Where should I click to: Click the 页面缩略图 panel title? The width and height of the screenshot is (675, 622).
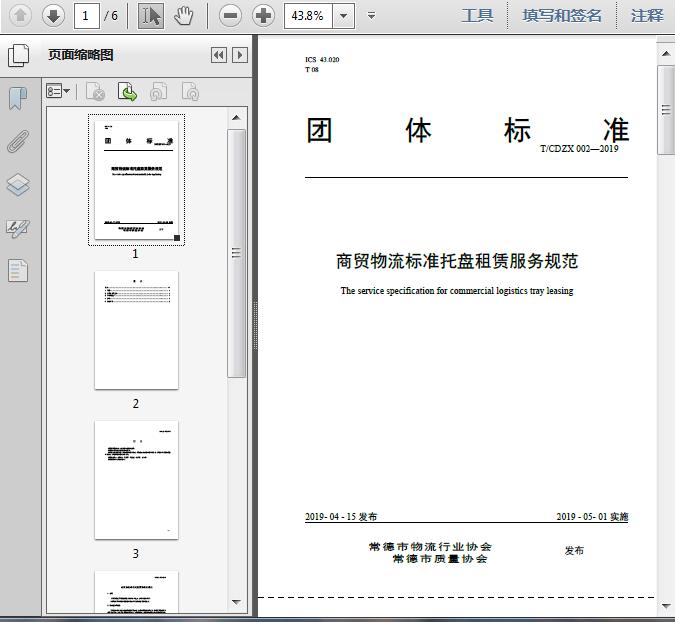pyautogui.click(x=81, y=55)
